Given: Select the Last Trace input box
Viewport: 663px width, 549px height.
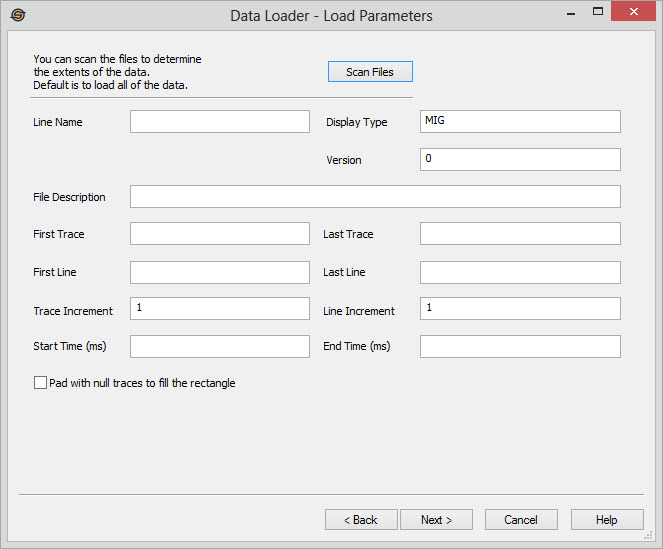Looking at the screenshot, I should (520, 234).
